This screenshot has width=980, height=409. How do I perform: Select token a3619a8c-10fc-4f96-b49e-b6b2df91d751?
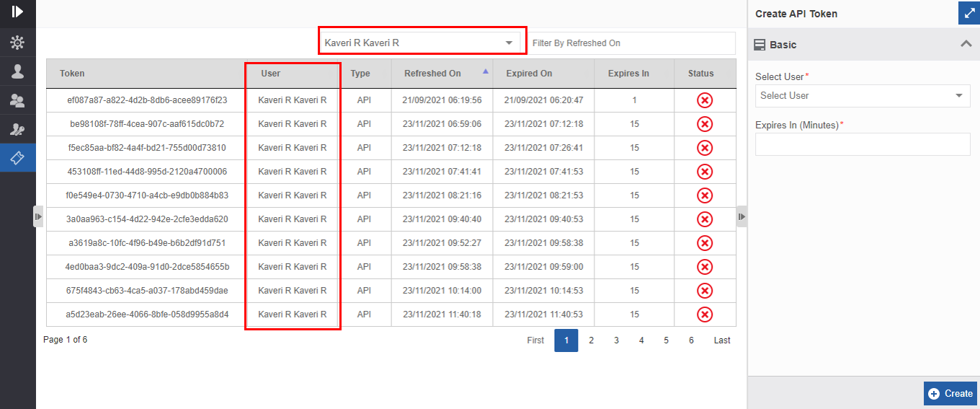click(147, 243)
